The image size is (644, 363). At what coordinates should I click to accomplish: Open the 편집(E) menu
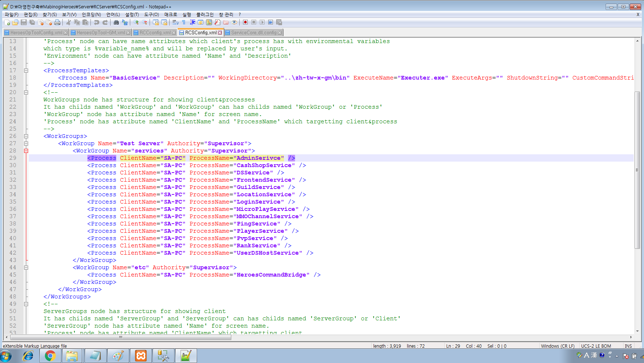(31, 15)
